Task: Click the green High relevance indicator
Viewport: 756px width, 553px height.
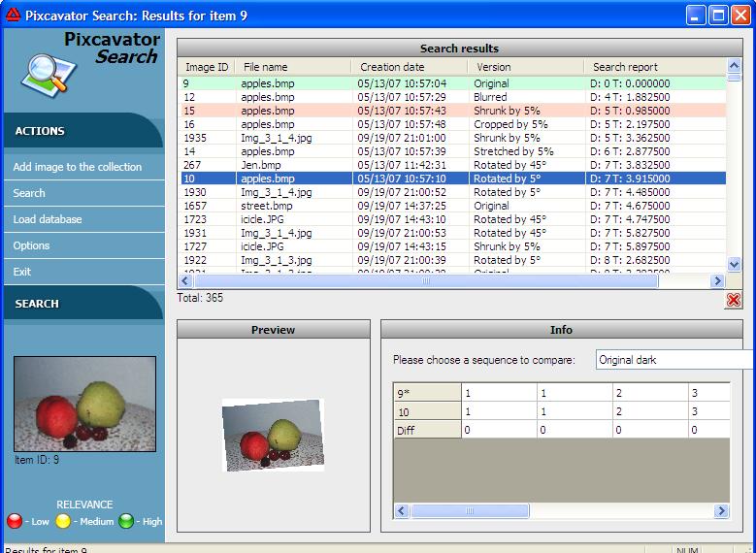Action: (x=126, y=521)
